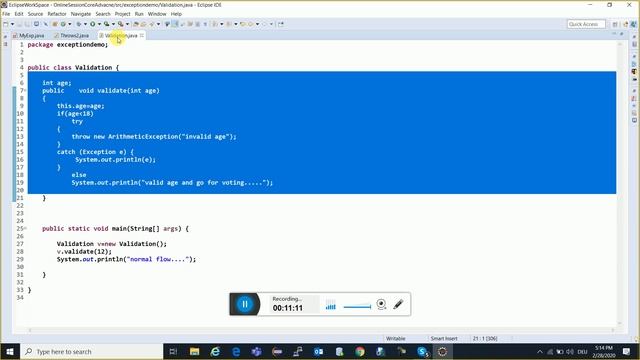The width and height of the screenshot is (640, 360).
Task: Open Internet Explorer from taskbar
Action: pyautogui.click(x=215, y=351)
